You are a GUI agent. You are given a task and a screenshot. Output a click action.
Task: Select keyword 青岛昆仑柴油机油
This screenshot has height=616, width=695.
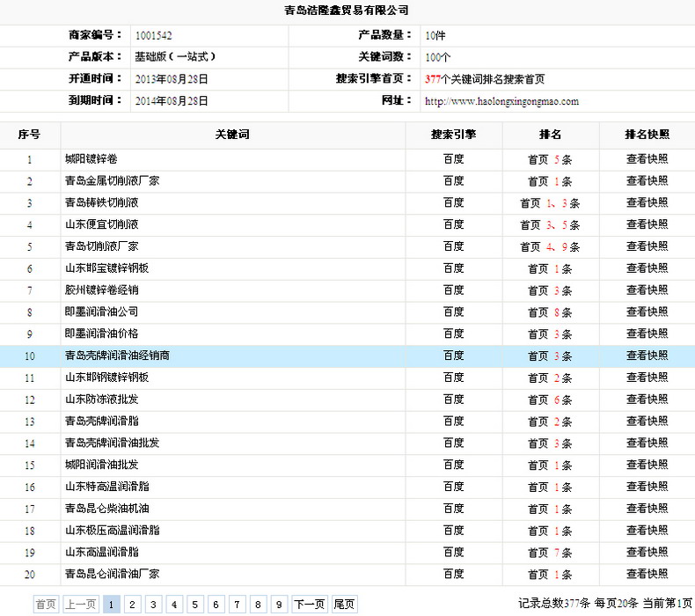[x=106, y=509]
